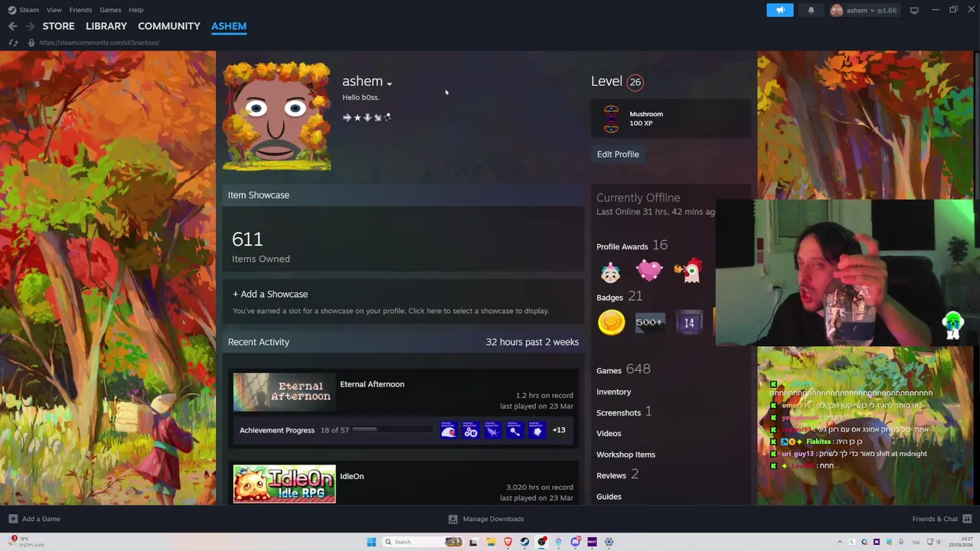This screenshot has width=980, height=551.
Task: Click the 500+ games badge
Action: (x=649, y=322)
